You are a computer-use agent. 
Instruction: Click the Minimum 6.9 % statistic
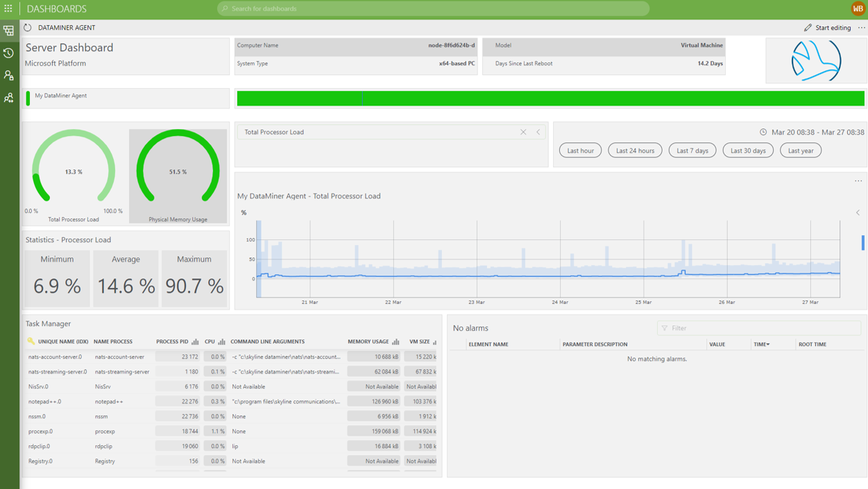pyautogui.click(x=57, y=279)
